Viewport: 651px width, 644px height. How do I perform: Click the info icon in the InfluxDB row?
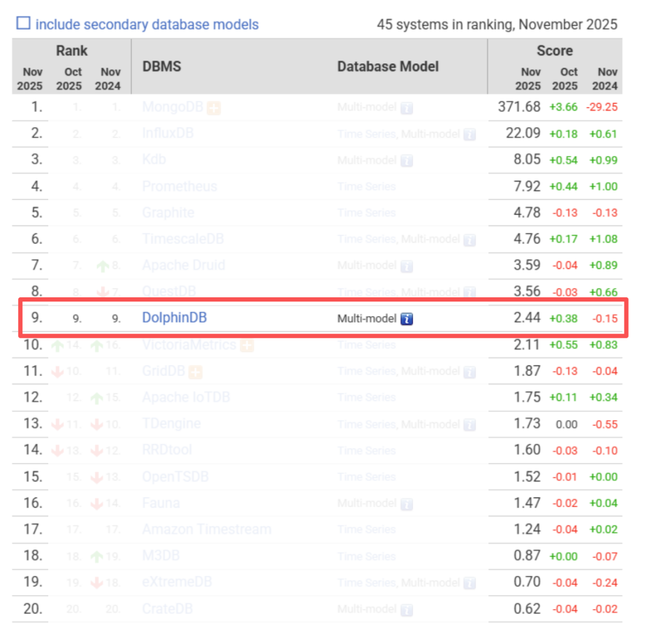tap(470, 134)
